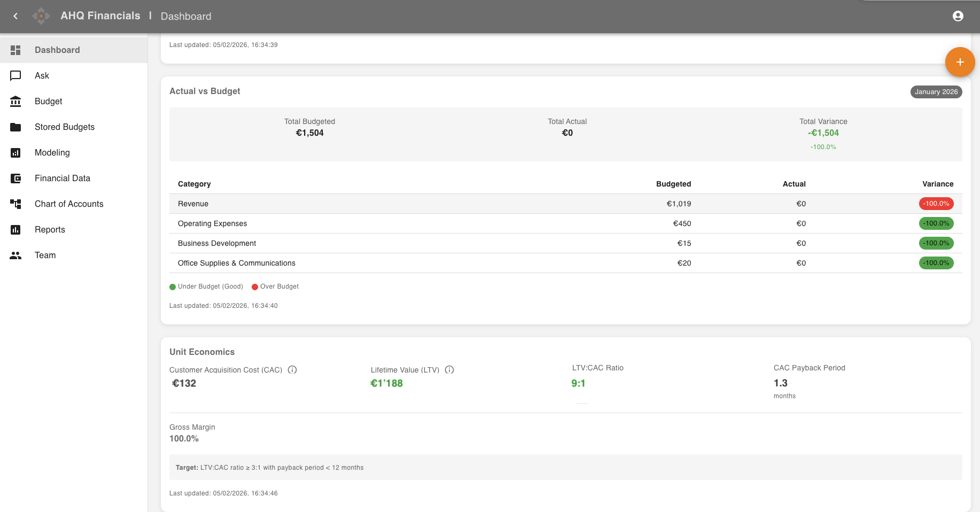980x512 pixels.
Task: Open the Stored Budgets folder icon
Action: 15,127
